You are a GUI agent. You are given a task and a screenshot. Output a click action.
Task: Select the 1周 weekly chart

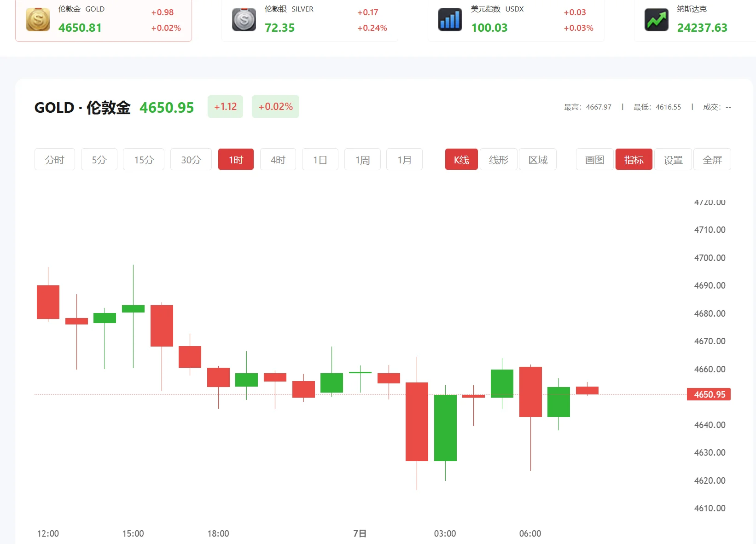click(x=362, y=160)
